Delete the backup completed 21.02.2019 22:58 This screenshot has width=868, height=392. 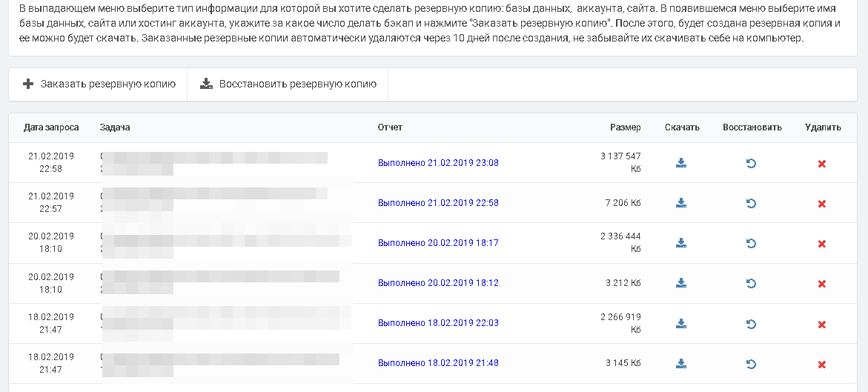[x=821, y=204]
